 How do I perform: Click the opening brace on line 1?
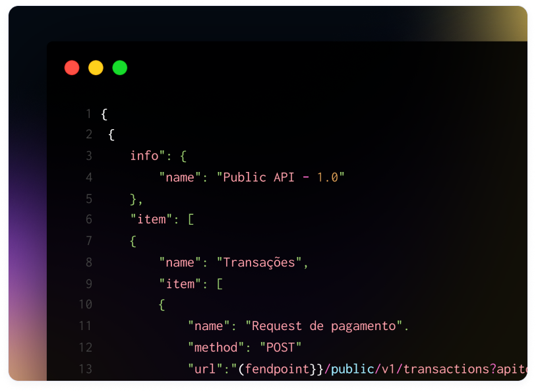pos(104,114)
